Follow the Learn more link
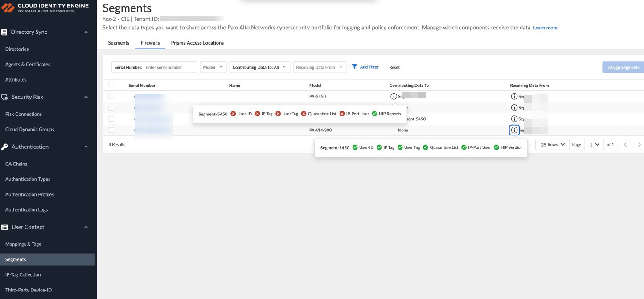 point(545,28)
